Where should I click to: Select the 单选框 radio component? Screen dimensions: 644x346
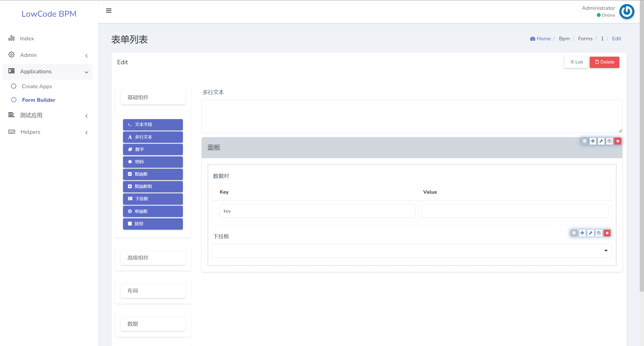coord(153,212)
